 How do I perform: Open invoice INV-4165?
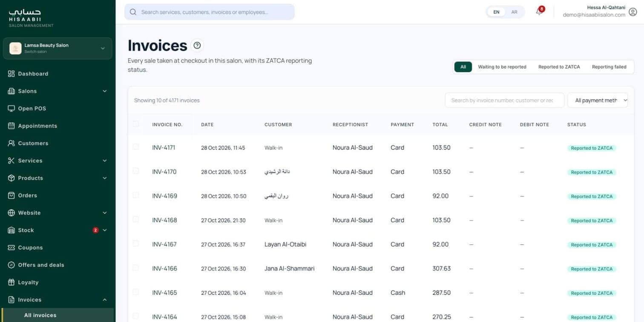pos(164,293)
